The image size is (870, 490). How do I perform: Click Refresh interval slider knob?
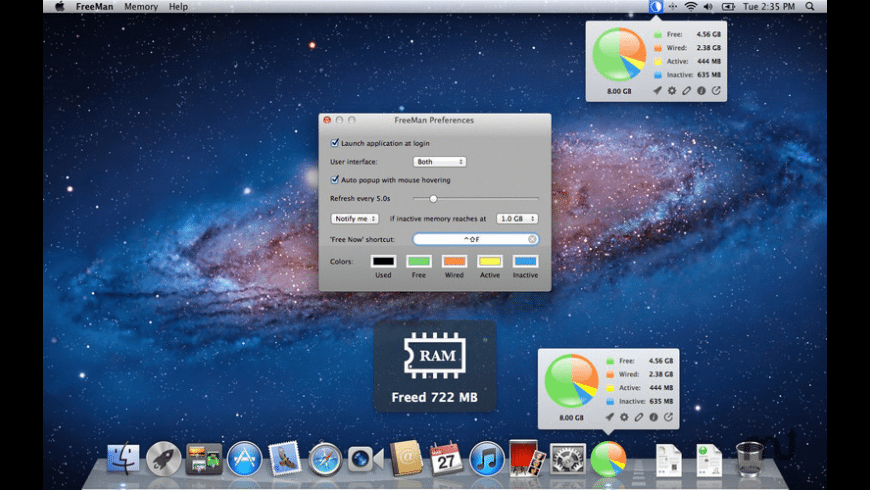point(433,199)
